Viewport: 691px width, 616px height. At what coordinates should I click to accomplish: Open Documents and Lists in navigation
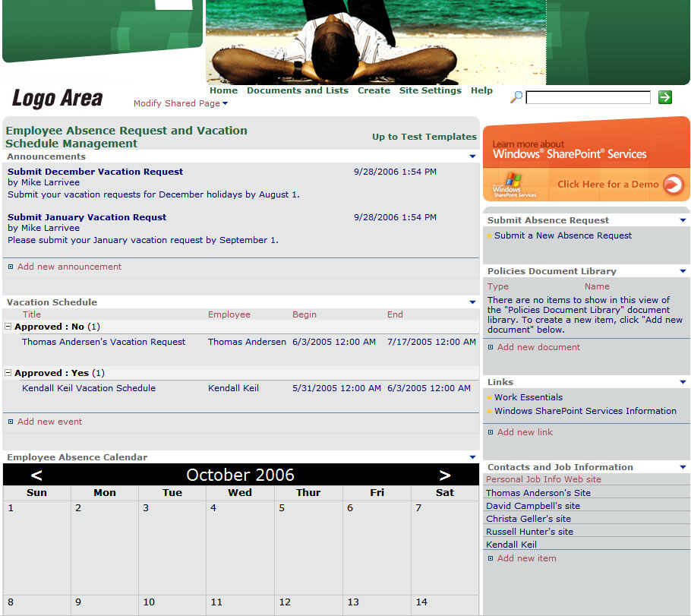pyautogui.click(x=298, y=90)
